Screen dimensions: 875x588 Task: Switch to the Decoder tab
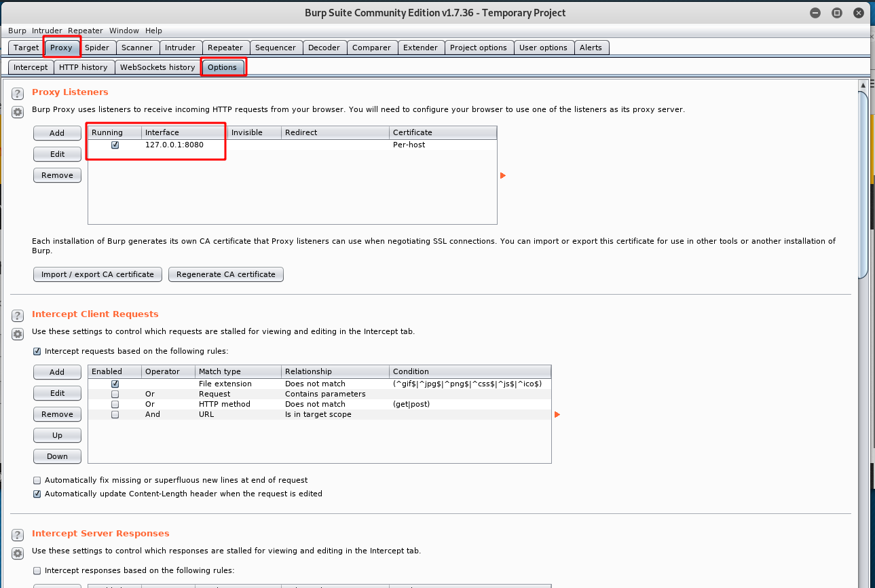tap(324, 47)
